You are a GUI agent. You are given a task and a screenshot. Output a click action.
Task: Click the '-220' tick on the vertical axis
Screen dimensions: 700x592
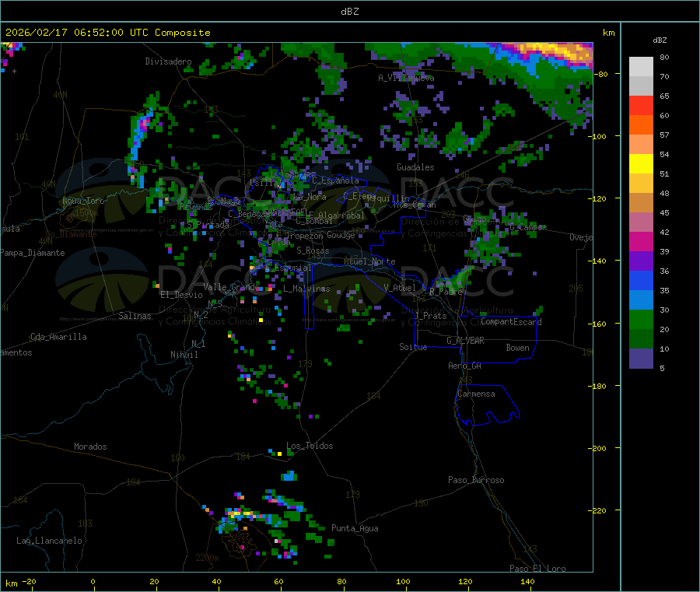click(x=597, y=510)
